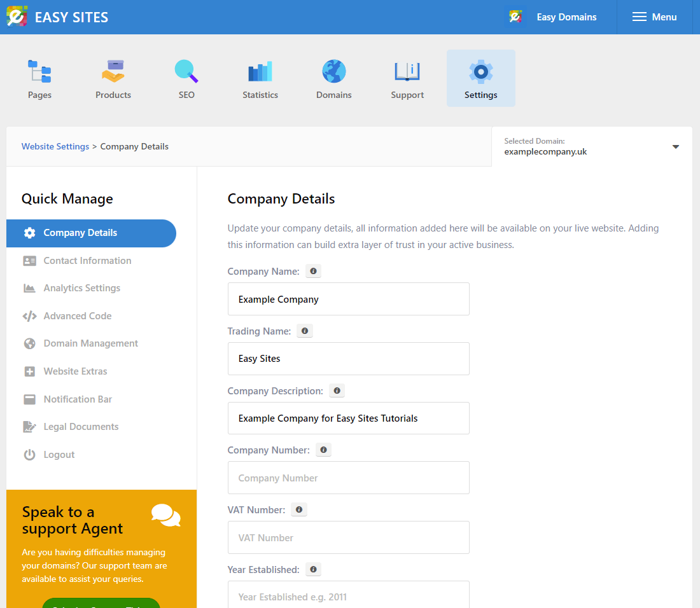Image resolution: width=700 pixels, height=608 pixels.
Task: Click the Domain Management globe icon
Action: 29,343
